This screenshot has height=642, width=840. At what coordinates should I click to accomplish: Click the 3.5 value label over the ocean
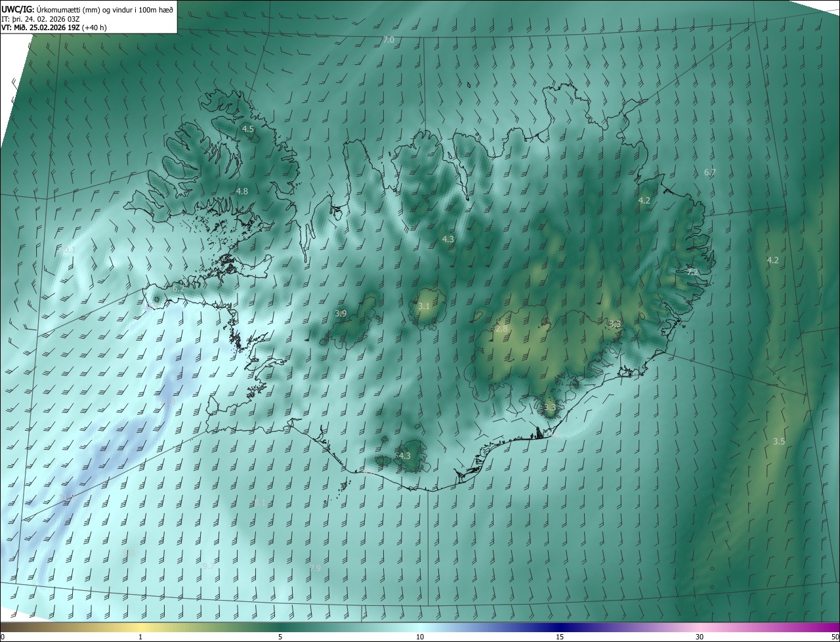pyautogui.click(x=779, y=442)
